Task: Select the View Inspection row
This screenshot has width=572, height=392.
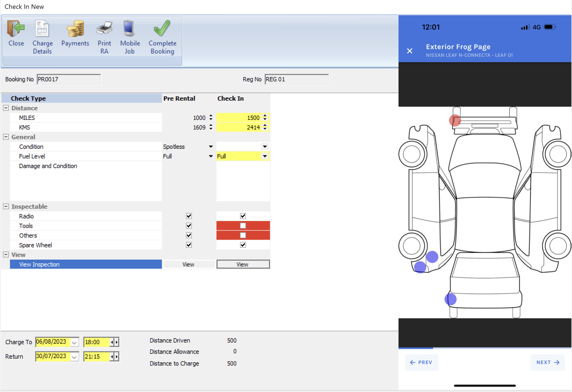Action: 86,264
